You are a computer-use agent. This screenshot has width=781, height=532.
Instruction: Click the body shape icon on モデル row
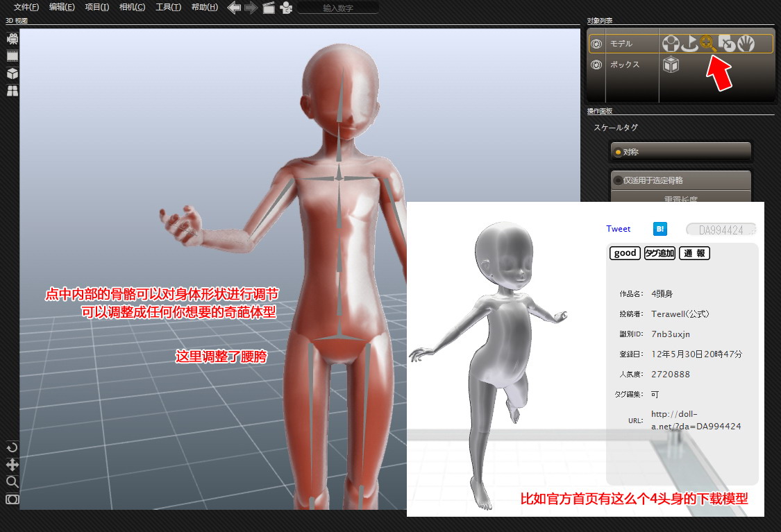pos(670,44)
